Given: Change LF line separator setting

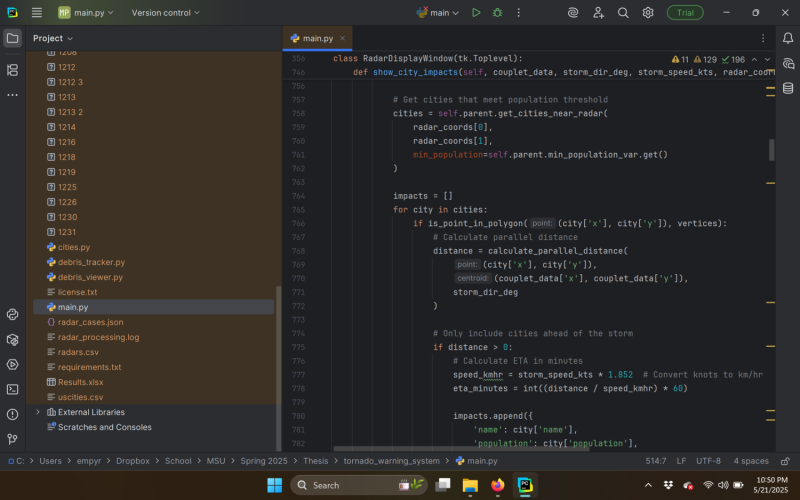Looking at the screenshot, I should tap(681, 461).
